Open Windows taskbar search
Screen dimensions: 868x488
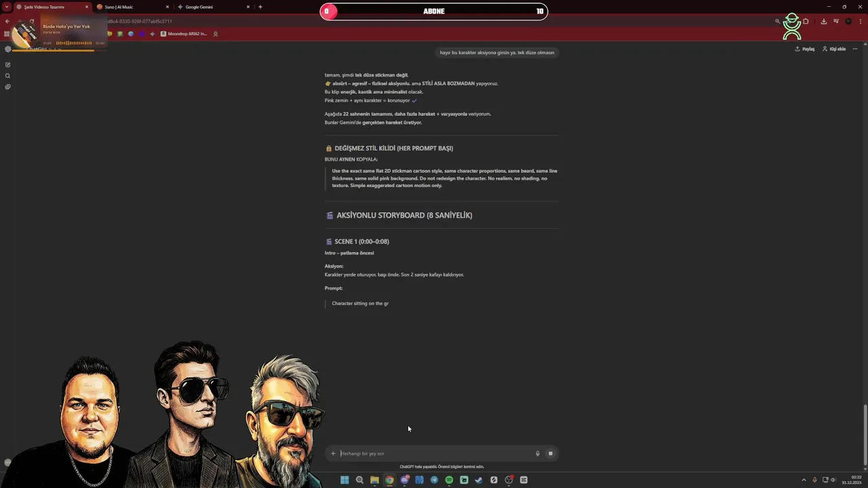coord(359,480)
